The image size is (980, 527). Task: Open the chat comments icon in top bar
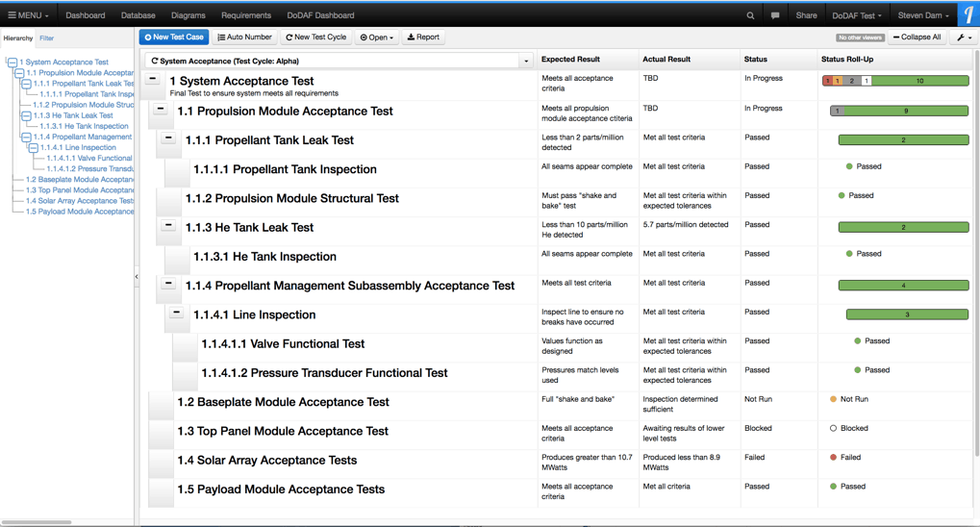775,15
